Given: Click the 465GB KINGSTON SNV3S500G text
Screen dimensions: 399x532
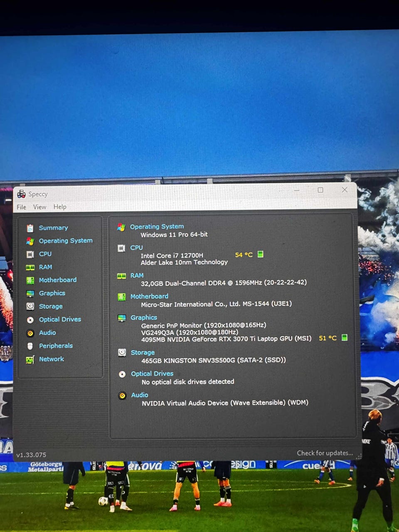Looking at the screenshot, I should (x=214, y=360).
